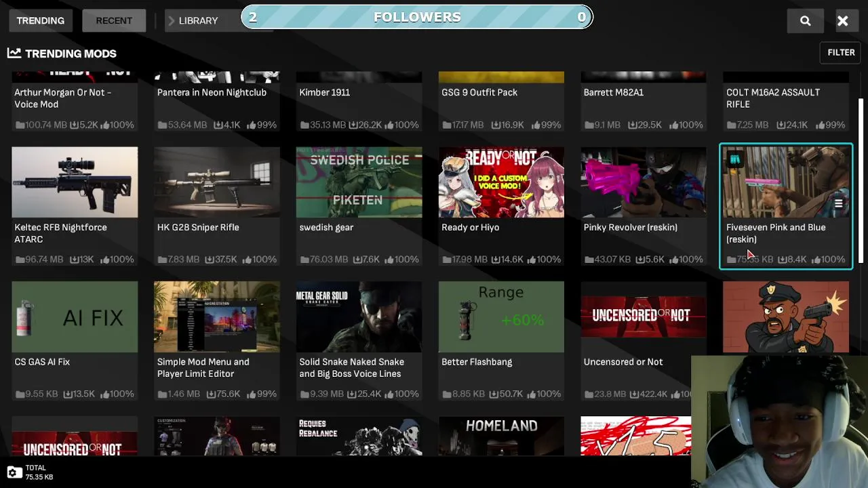This screenshot has width=868, height=488.
Task: Select the 'Barrett M82A1' title
Action: point(614,92)
